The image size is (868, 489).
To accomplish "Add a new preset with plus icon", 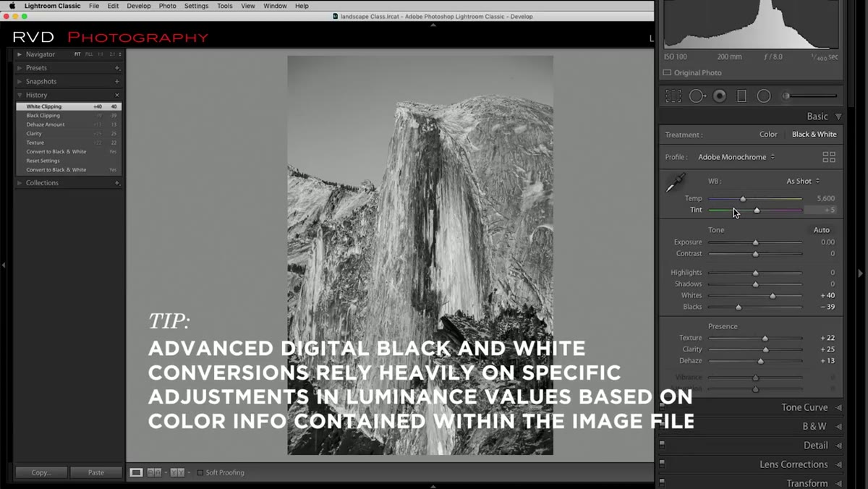I will click(x=117, y=68).
